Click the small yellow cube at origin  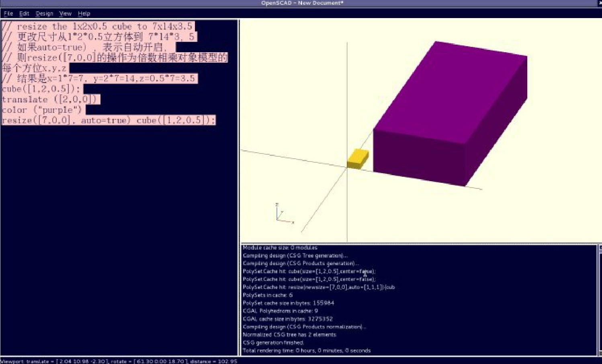357,158
